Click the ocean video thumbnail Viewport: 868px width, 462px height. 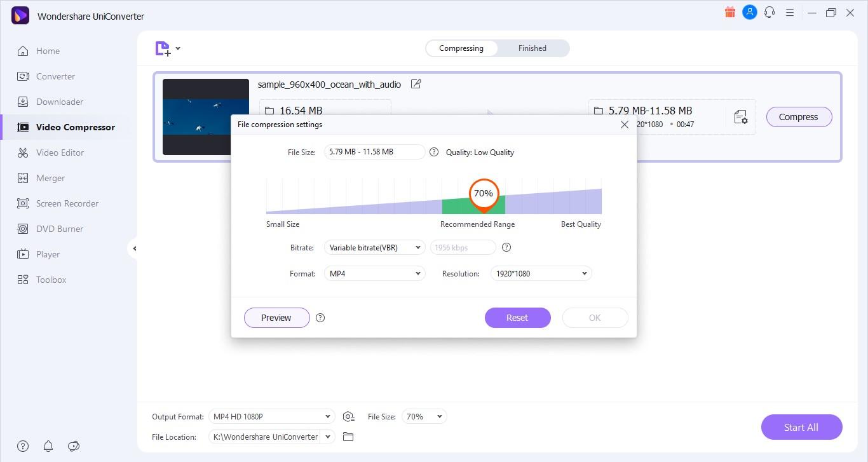(206, 117)
